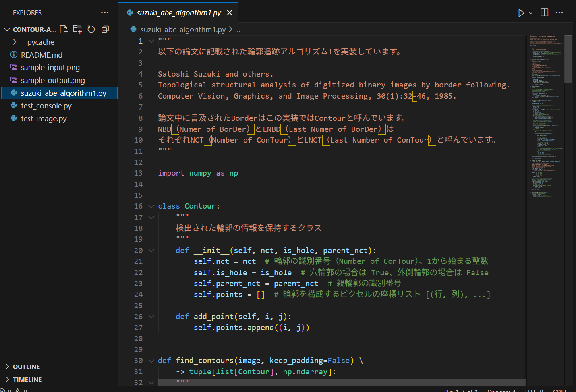Create a new file in the Explorer
This screenshot has width=576, height=392.
(63, 29)
